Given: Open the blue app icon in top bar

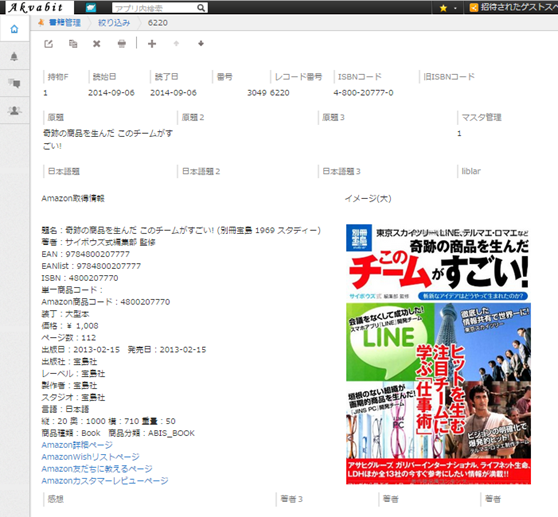Looking at the screenshot, I should coord(91,7).
